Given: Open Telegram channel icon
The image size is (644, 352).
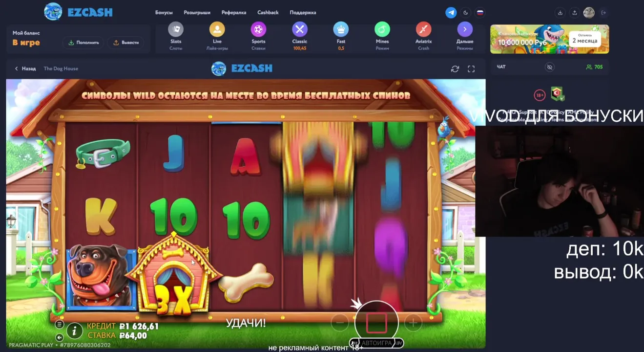Looking at the screenshot, I should (x=451, y=13).
